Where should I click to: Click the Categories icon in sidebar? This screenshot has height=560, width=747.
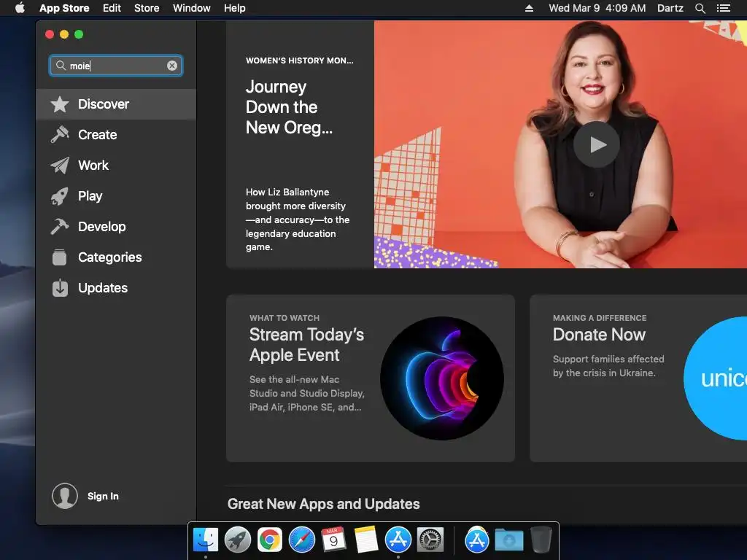(60, 257)
